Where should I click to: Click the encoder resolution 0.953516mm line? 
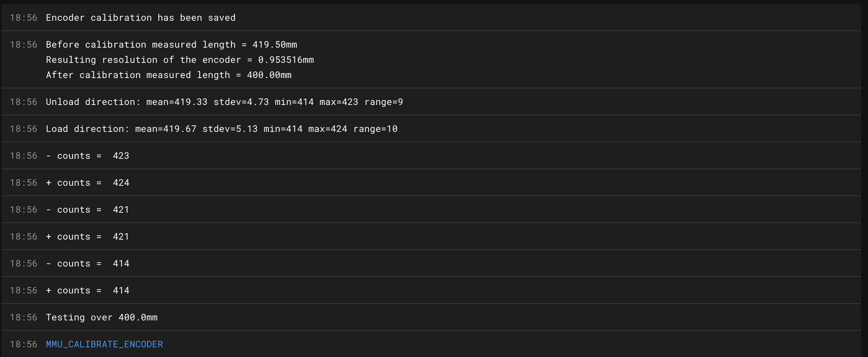click(180, 60)
